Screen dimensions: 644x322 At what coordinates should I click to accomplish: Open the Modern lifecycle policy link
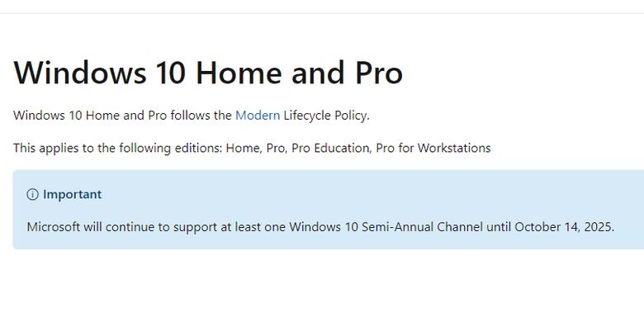[x=258, y=116]
